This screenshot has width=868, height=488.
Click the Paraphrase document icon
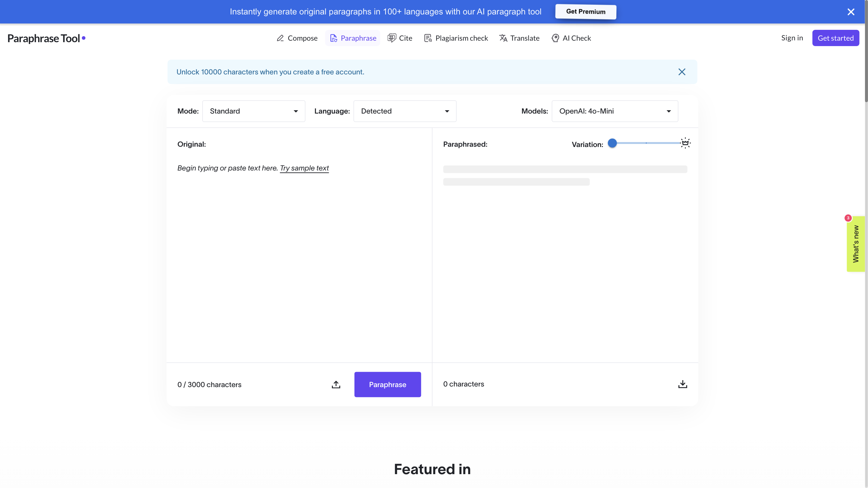(333, 38)
